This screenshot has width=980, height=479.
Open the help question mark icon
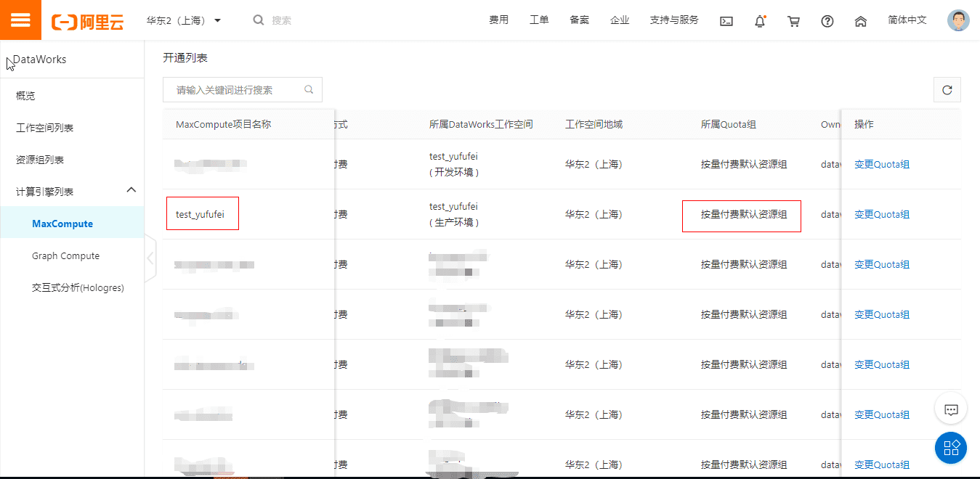(827, 21)
